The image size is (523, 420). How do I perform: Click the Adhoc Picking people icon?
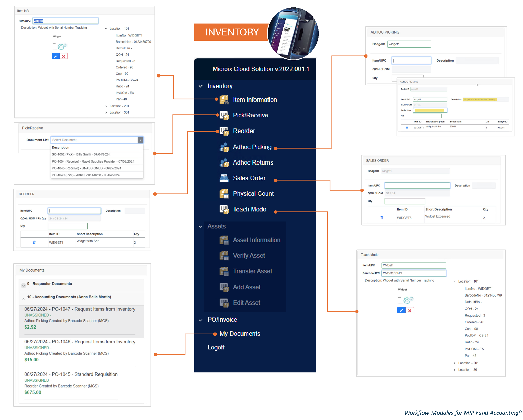point(224,147)
